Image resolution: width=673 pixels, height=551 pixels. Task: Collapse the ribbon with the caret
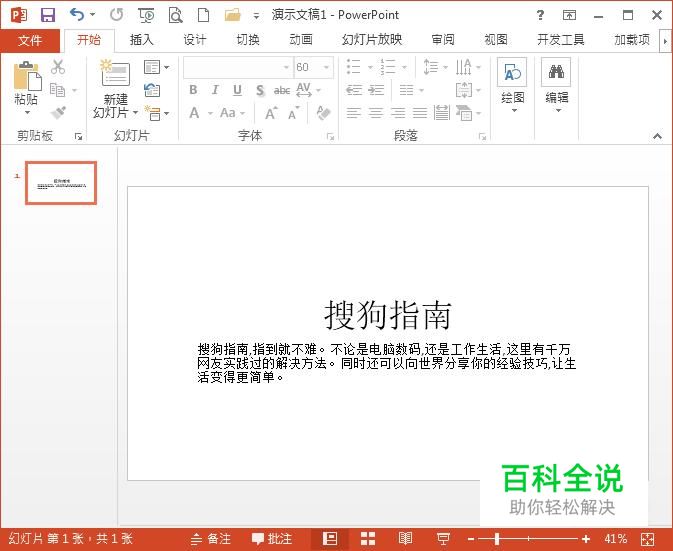[658, 136]
